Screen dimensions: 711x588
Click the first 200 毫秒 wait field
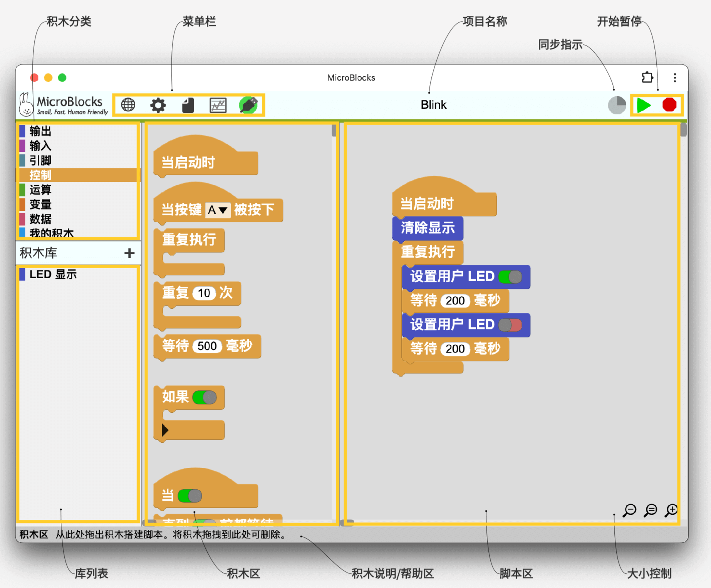click(x=455, y=301)
